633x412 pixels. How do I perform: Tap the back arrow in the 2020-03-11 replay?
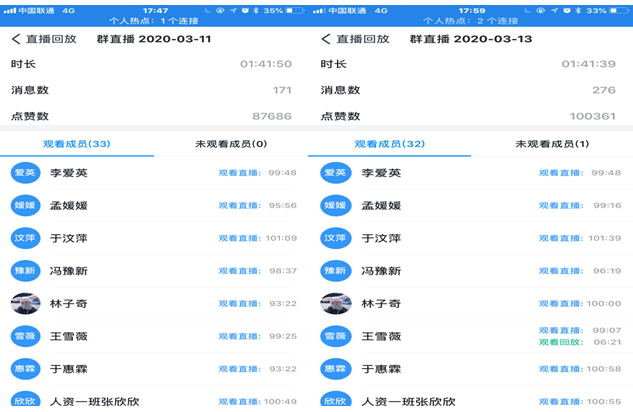click(16, 39)
